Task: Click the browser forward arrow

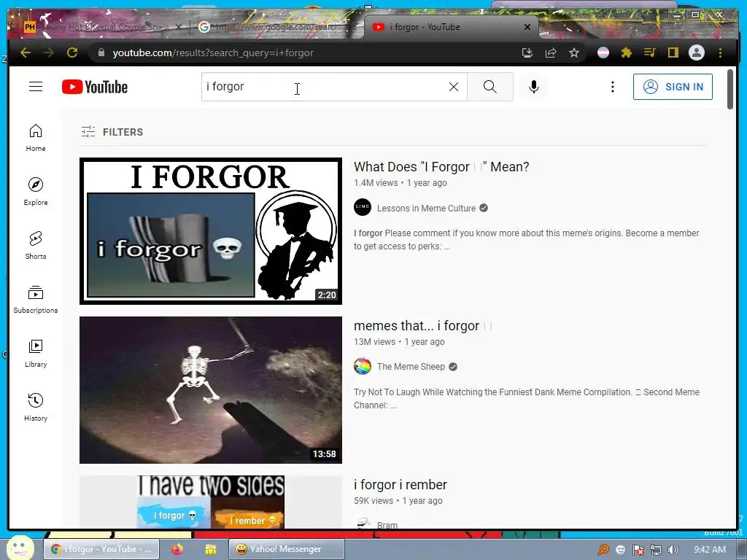Action: [49, 52]
